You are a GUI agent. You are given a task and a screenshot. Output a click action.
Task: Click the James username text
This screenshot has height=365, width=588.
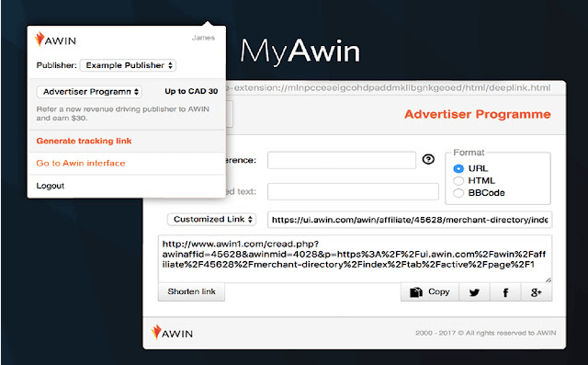pyautogui.click(x=203, y=38)
